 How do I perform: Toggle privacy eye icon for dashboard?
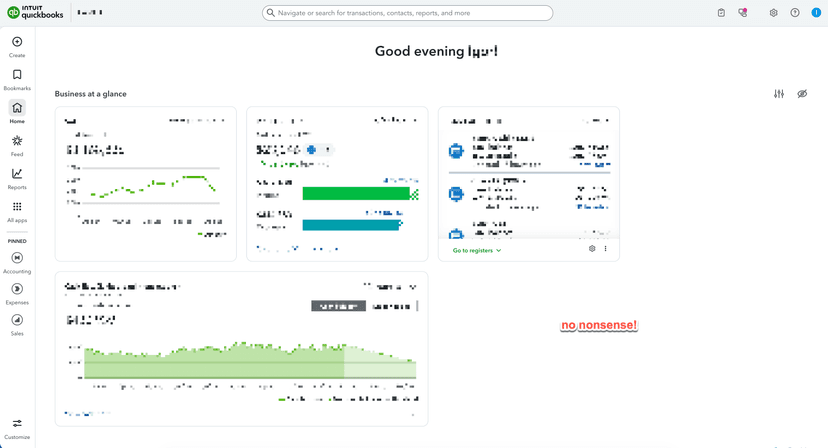click(802, 94)
